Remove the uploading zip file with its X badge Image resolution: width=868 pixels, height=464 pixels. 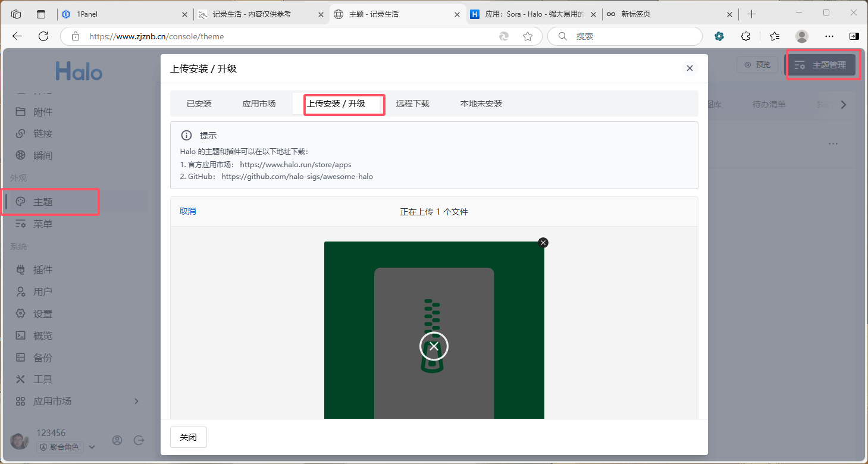(x=543, y=243)
